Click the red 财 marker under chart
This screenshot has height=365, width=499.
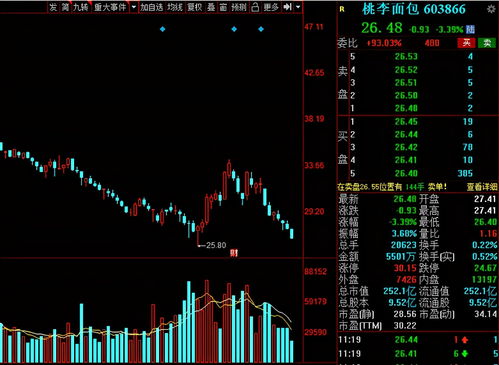(234, 253)
